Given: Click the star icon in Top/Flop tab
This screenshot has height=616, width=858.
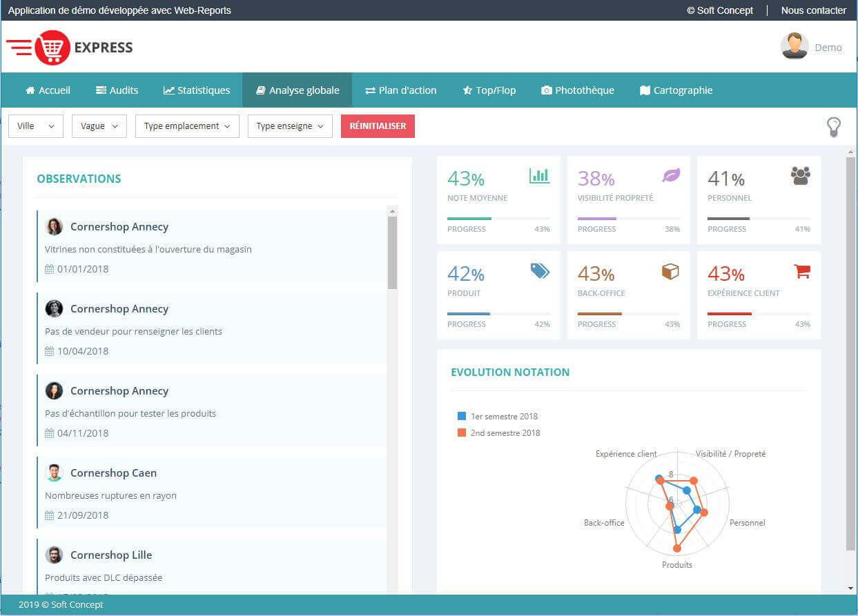Looking at the screenshot, I should (x=467, y=90).
